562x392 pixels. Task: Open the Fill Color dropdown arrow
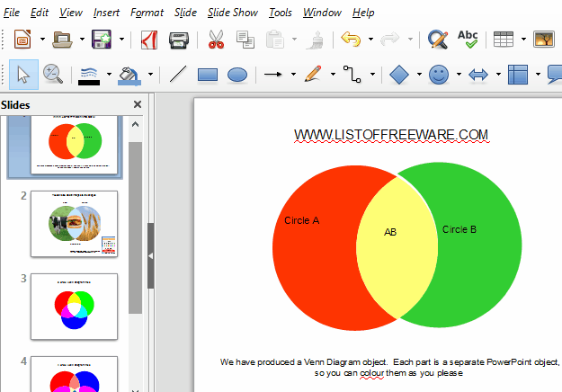pyautogui.click(x=150, y=74)
